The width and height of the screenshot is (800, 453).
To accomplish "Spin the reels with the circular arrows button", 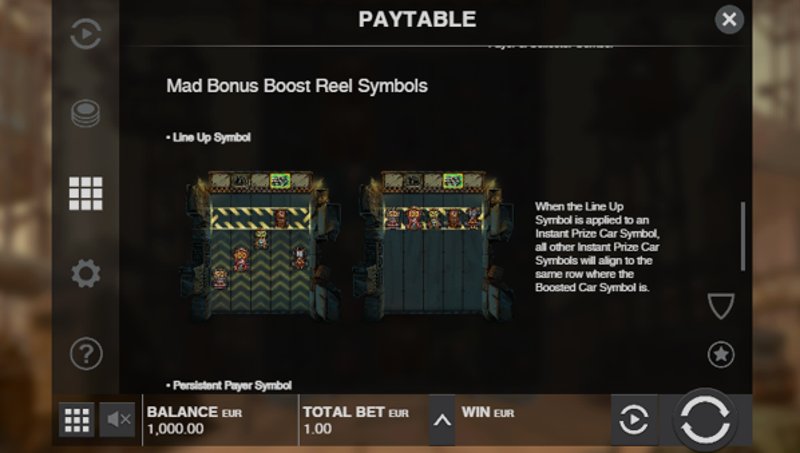I will click(706, 419).
